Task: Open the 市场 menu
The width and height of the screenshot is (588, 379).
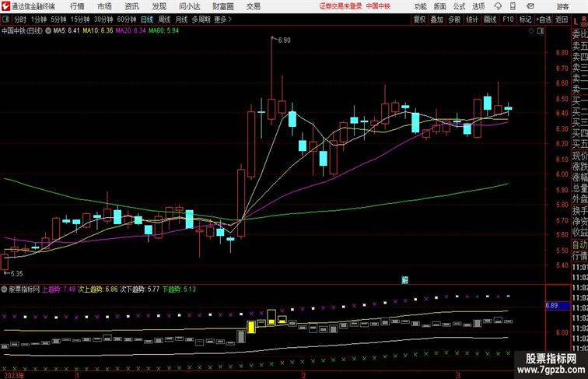Action: (x=104, y=6)
